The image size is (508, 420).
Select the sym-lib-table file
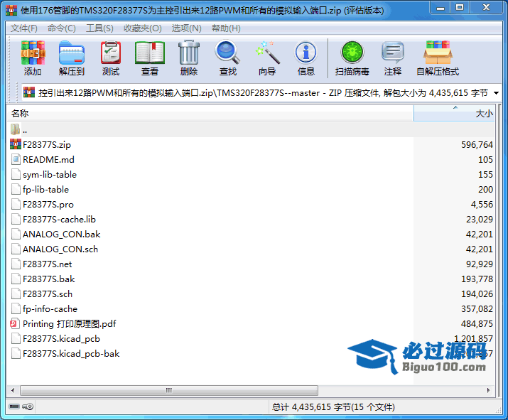[50, 175]
